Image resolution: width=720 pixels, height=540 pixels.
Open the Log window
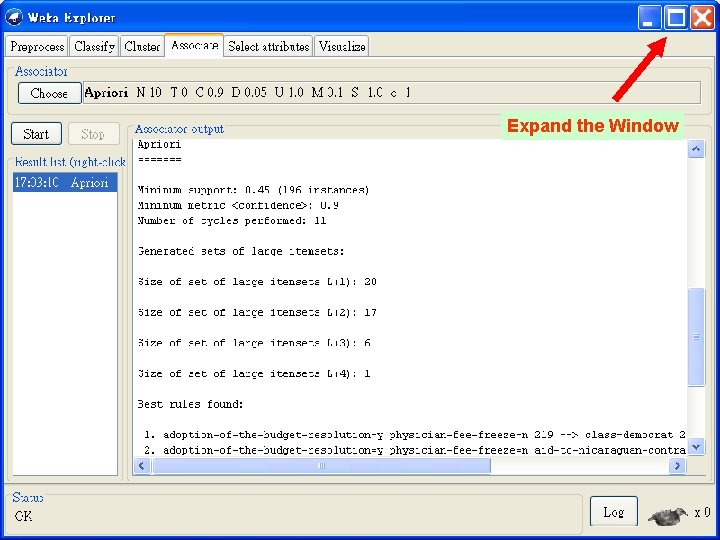613,512
